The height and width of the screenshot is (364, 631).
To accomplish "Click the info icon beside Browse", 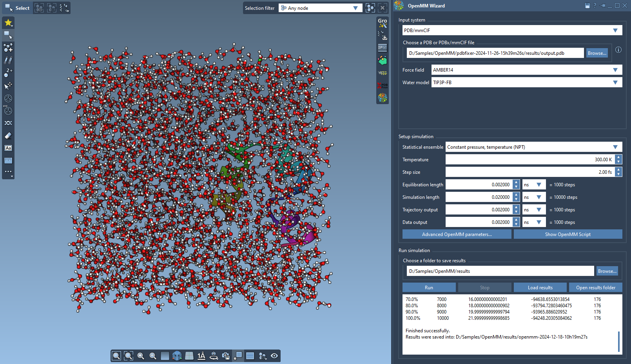I will click(618, 50).
